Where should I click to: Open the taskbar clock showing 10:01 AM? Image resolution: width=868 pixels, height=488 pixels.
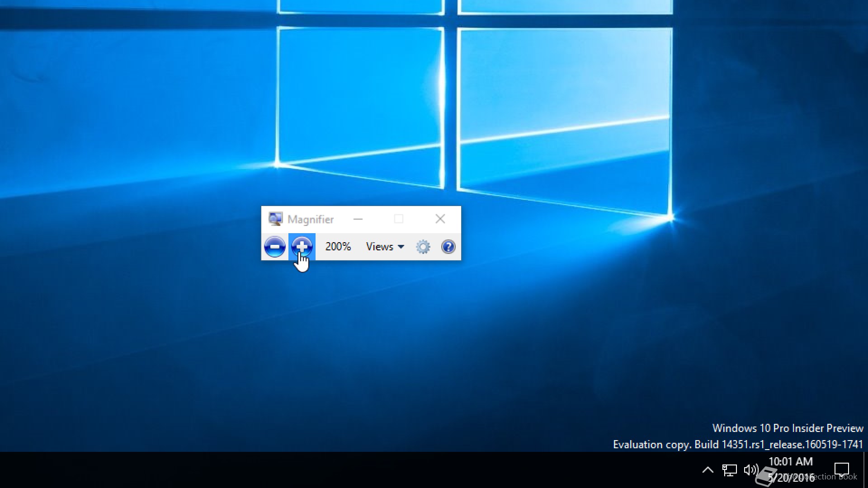[791, 470]
